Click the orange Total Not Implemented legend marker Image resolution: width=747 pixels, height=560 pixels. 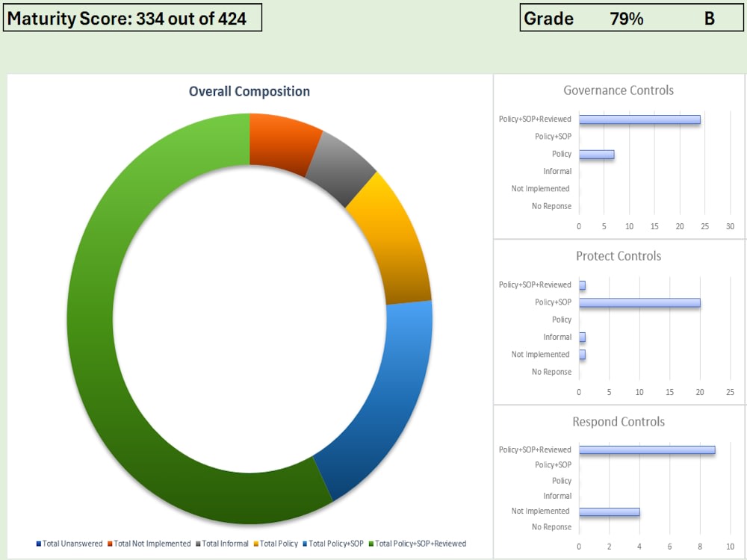point(109,544)
